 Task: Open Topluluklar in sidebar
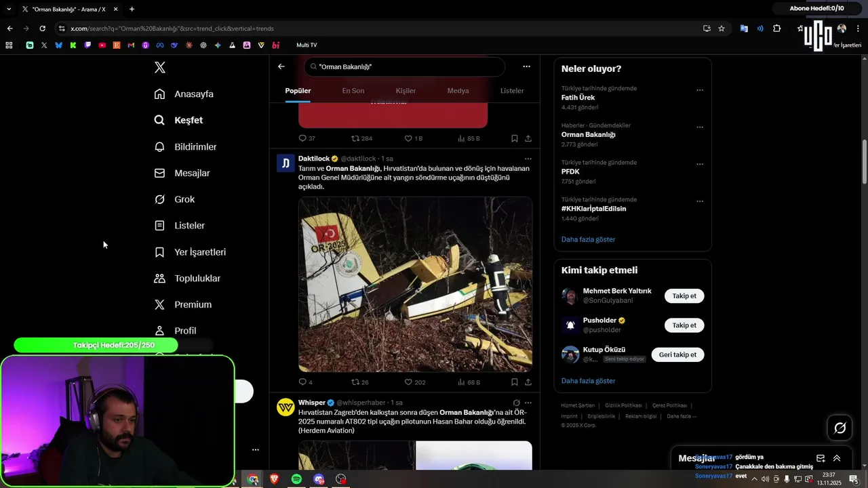pyautogui.click(x=188, y=278)
